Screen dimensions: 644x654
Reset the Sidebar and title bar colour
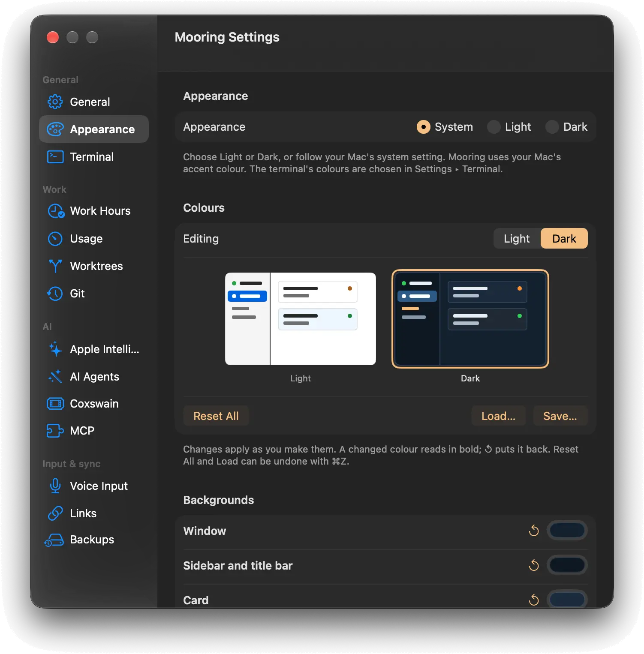534,565
